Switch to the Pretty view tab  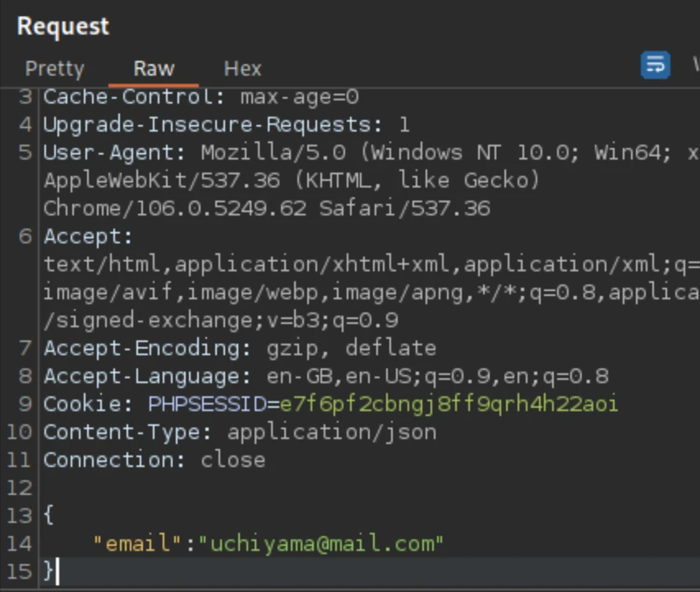click(54, 69)
